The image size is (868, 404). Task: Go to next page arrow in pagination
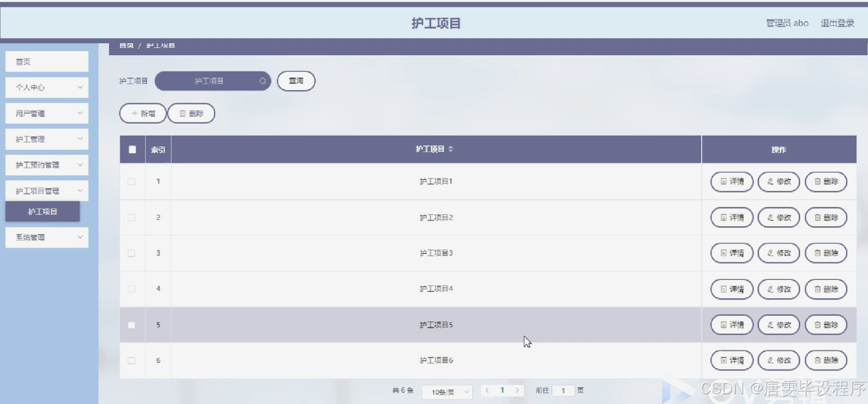tap(517, 390)
